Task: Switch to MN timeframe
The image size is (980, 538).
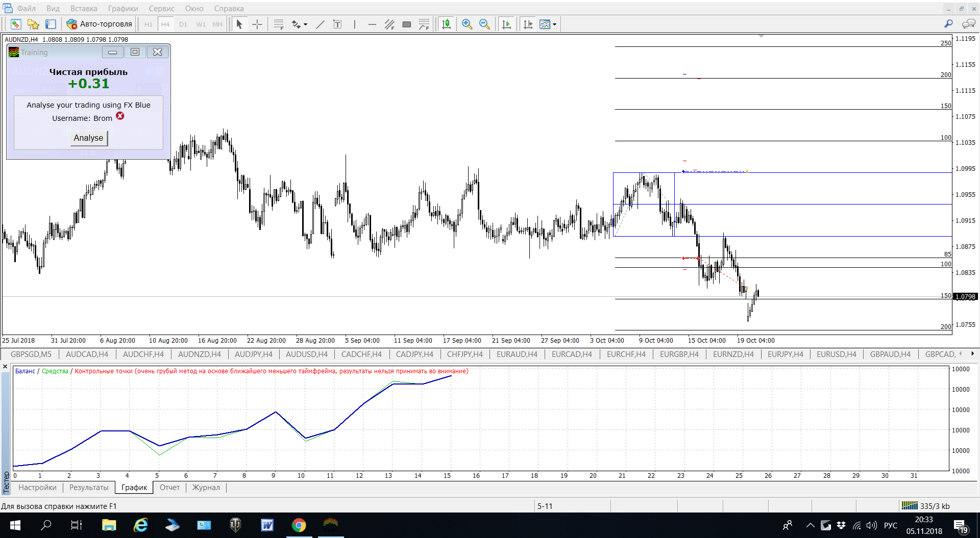Action: pos(217,24)
